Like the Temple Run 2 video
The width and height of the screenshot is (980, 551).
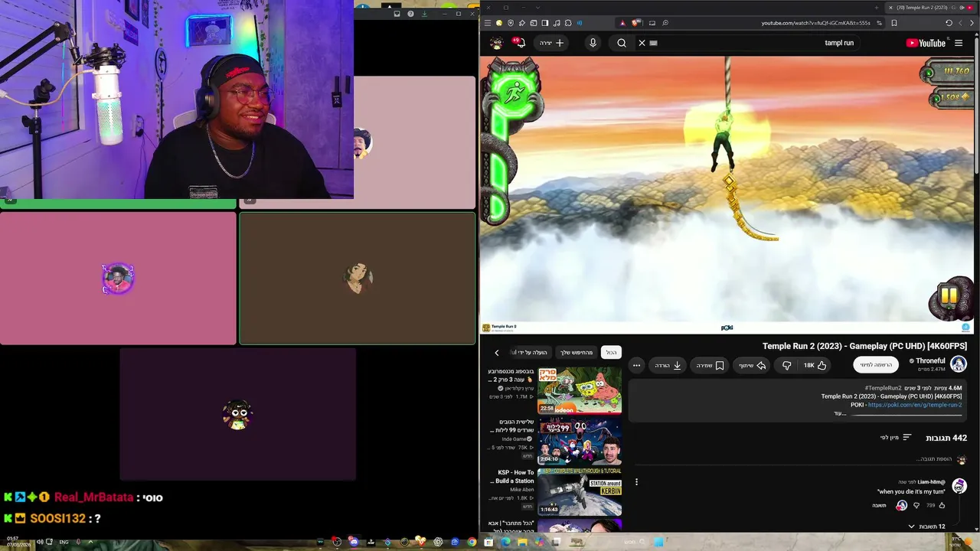point(815,365)
